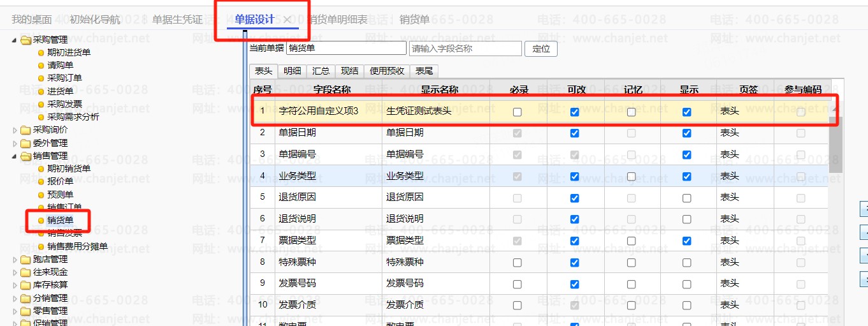Click the 请输入字段名称 search field

[465, 48]
